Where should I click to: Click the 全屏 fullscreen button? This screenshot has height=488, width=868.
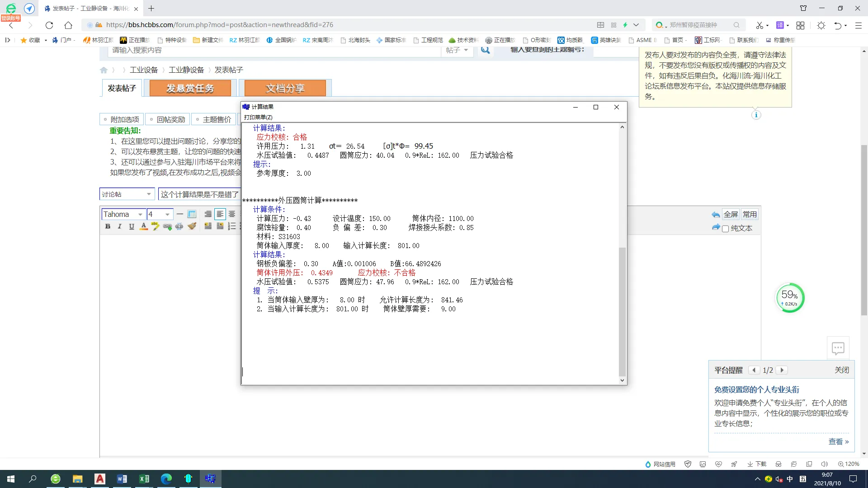click(731, 214)
